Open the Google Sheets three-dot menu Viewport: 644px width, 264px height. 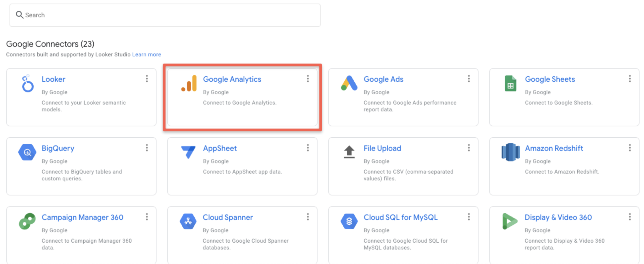tap(630, 79)
